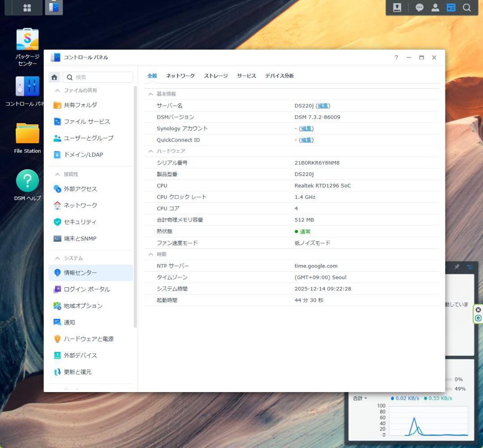Open the user account options icon
The width and height of the screenshot is (483, 448).
coord(435,7)
